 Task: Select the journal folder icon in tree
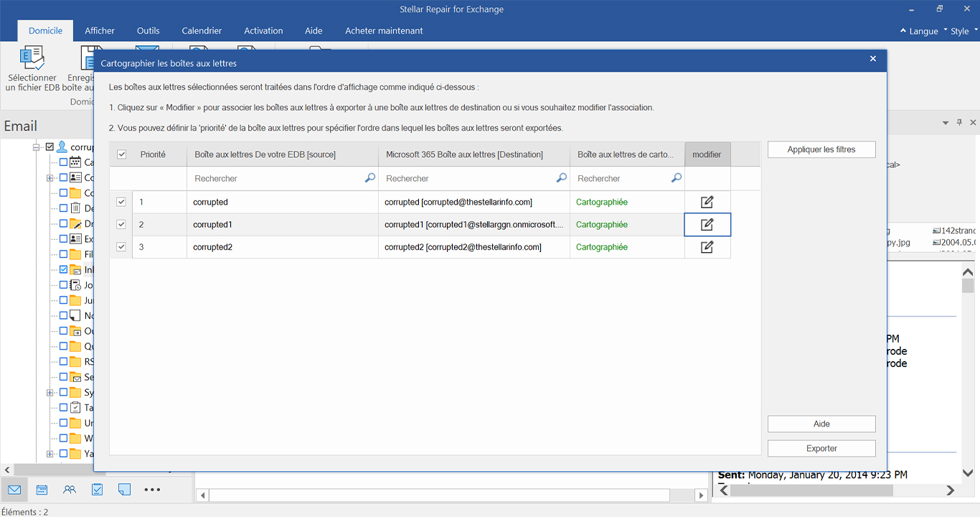pos(75,285)
